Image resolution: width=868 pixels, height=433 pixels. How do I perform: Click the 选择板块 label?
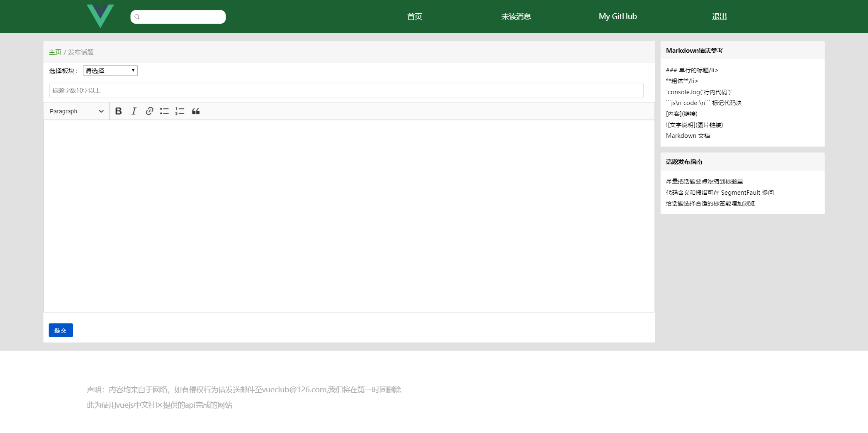point(63,71)
